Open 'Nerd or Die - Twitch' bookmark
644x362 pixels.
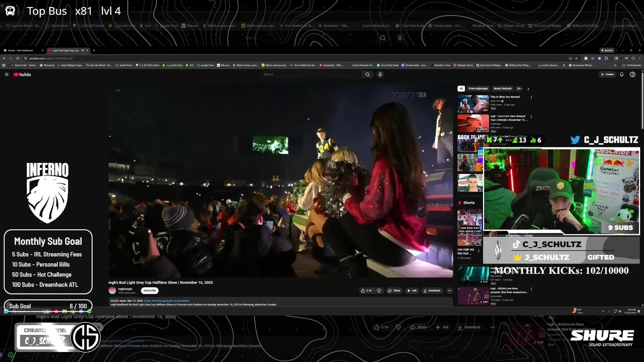[24, 65]
